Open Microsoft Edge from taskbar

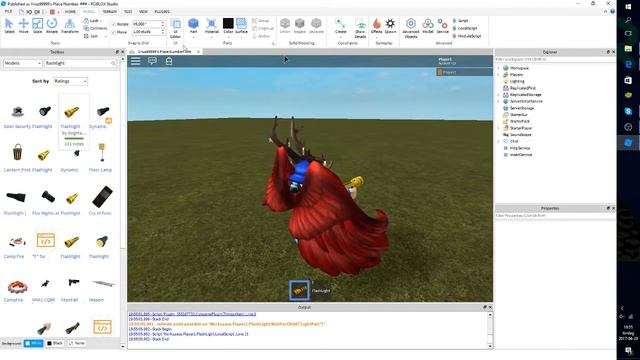coord(628,64)
